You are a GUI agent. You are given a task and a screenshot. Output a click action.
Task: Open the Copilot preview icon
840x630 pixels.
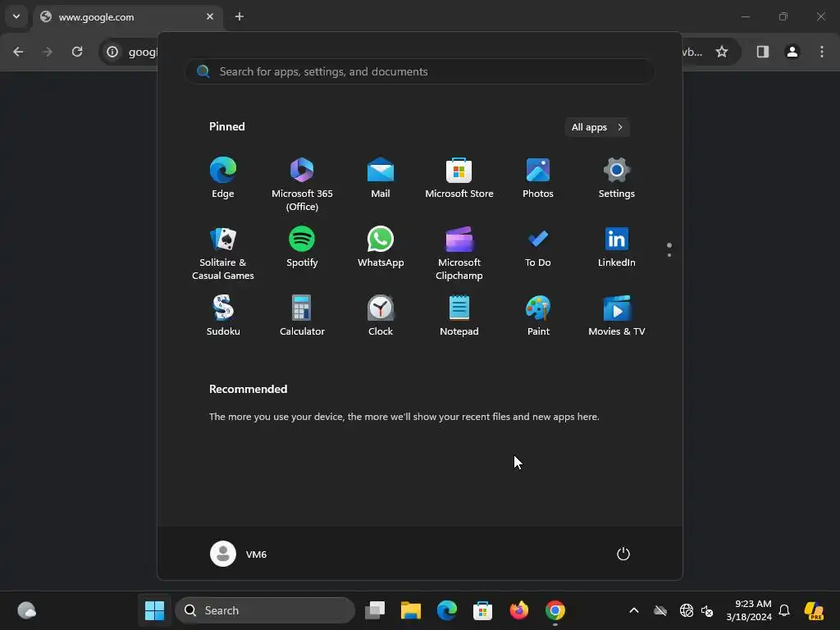[x=815, y=610]
